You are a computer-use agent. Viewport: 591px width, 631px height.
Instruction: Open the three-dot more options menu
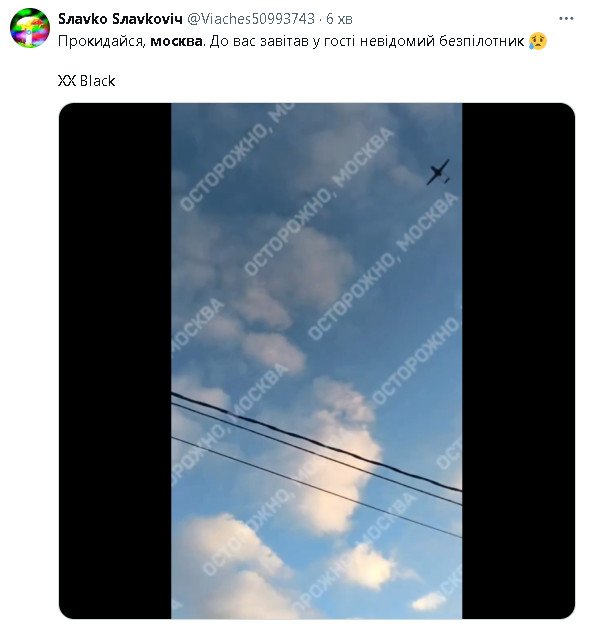point(566,19)
